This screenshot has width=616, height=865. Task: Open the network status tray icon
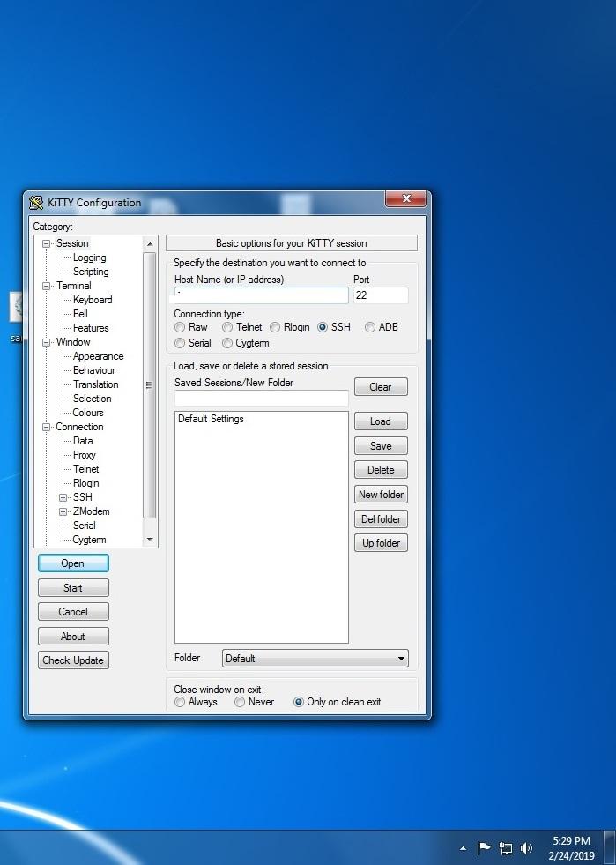click(x=505, y=848)
